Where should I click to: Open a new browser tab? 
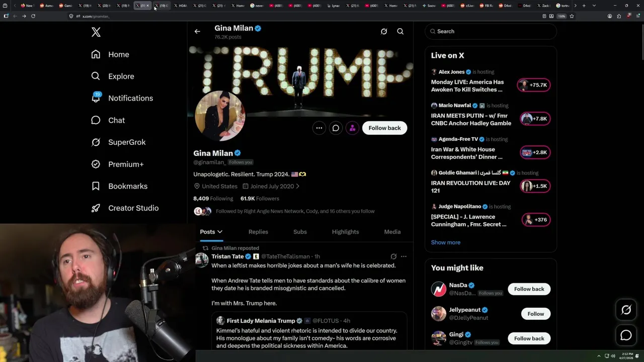tap(584, 6)
